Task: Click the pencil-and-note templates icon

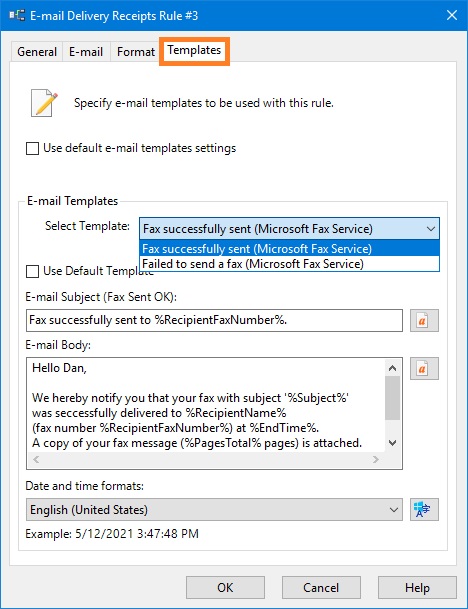Action: (44, 103)
